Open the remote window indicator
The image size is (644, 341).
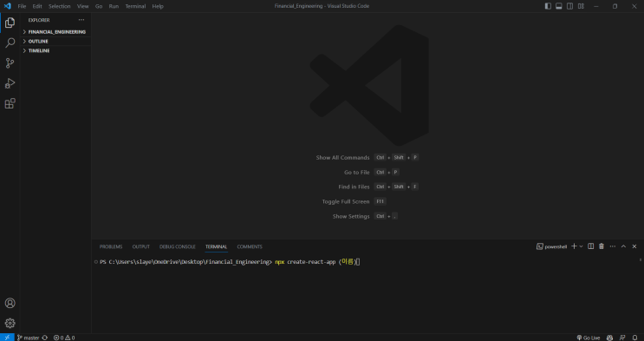tap(7, 338)
